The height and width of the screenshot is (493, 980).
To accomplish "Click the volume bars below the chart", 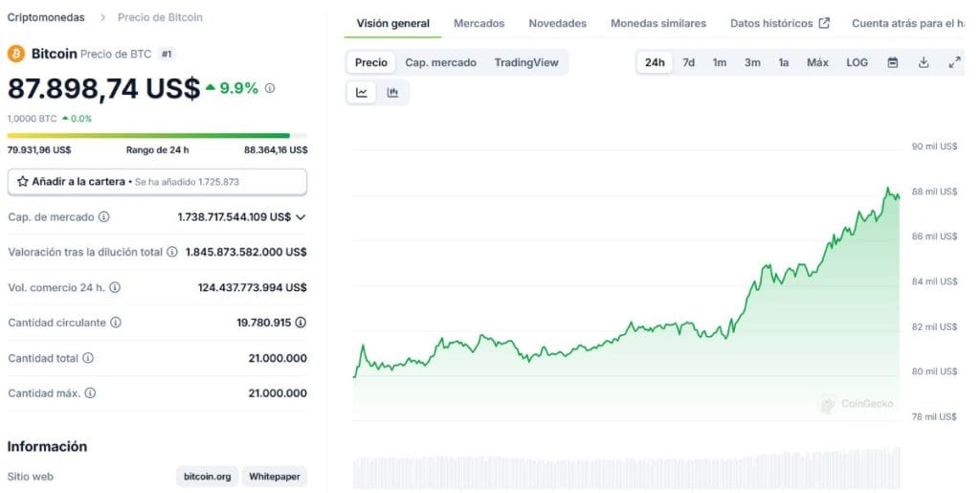I will [626, 469].
